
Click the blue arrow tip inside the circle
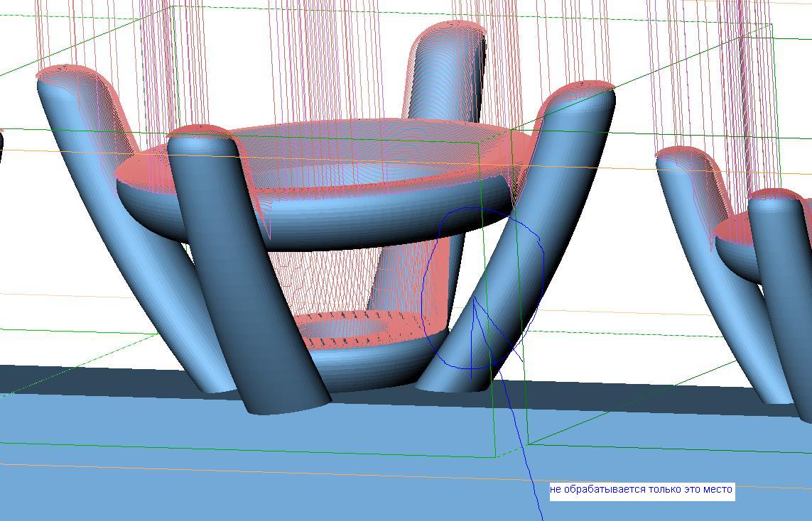coord(474,300)
